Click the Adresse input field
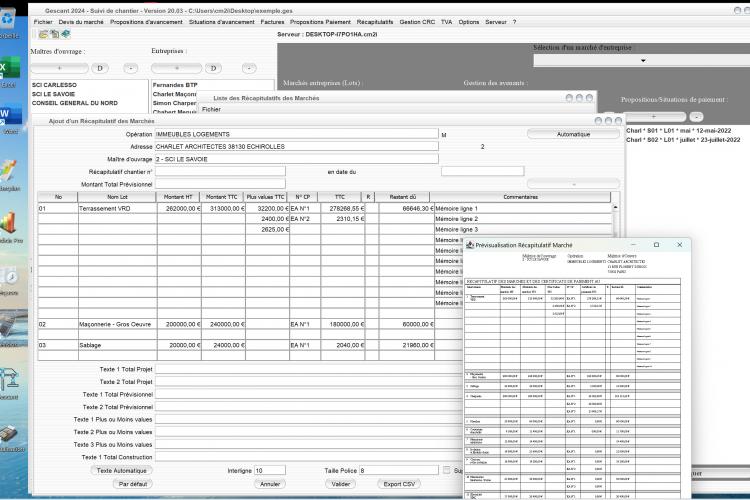 click(x=296, y=147)
